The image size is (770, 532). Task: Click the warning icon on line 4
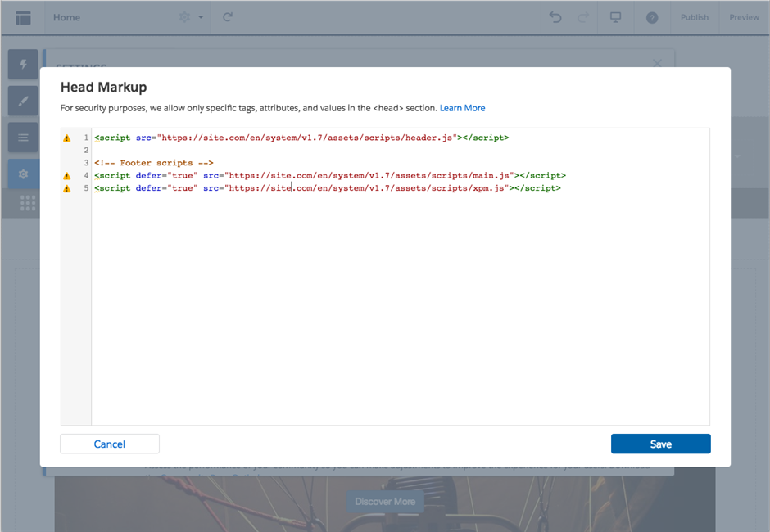pos(67,176)
